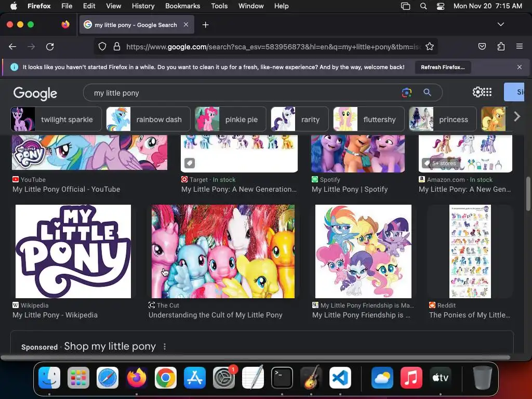Open Apple TV from the Dock

pos(441,377)
